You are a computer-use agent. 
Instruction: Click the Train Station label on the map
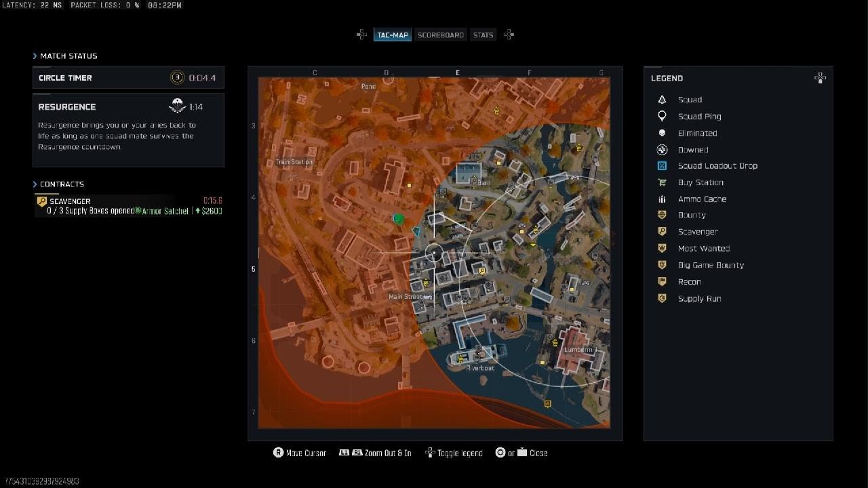294,162
